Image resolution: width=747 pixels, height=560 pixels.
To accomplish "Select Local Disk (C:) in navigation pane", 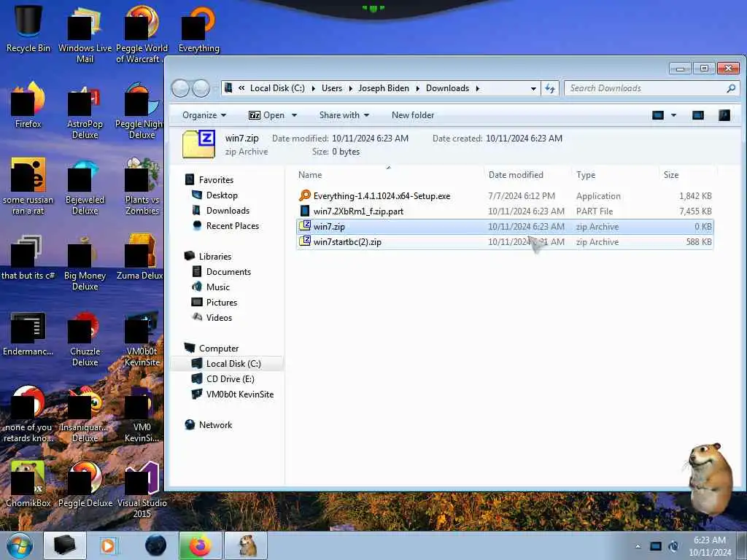I will click(233, 364).
